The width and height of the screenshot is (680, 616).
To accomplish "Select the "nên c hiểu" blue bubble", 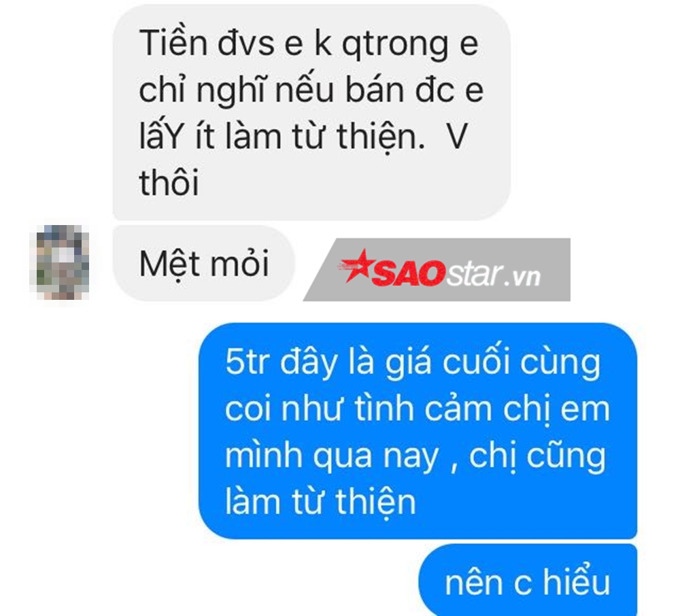I will 528,580.
